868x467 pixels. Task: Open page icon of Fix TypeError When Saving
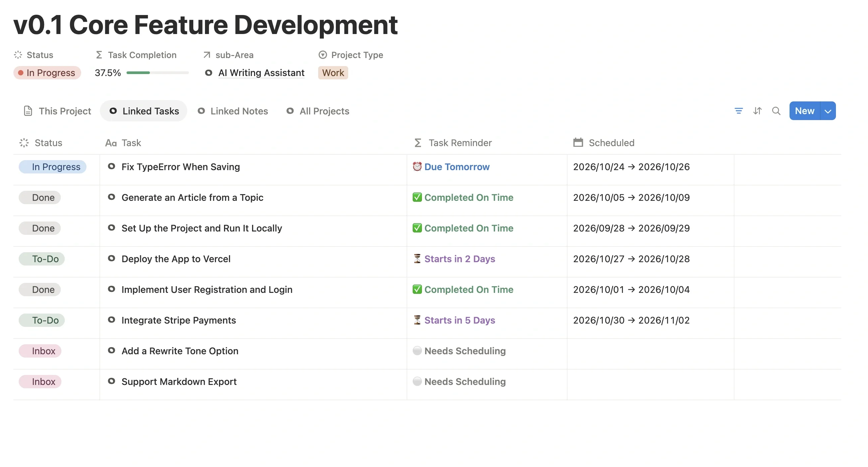point(112,166)
